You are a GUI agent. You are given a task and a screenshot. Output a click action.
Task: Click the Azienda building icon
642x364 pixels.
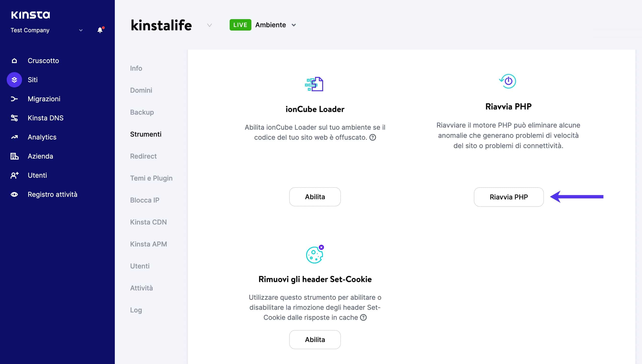click(x=14, y=156)
